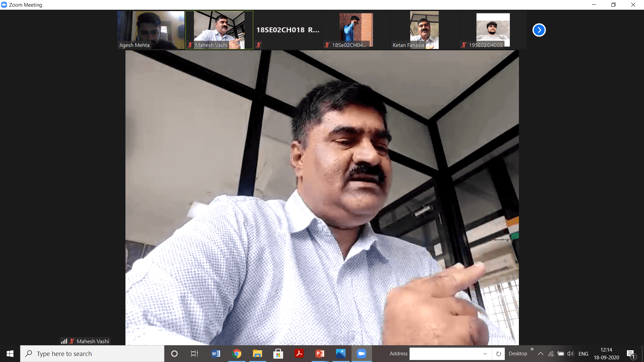This screenshot has height=362, width=644.
Task: Open Photos app icon in taskbar
Action: (x=340, y=354)
